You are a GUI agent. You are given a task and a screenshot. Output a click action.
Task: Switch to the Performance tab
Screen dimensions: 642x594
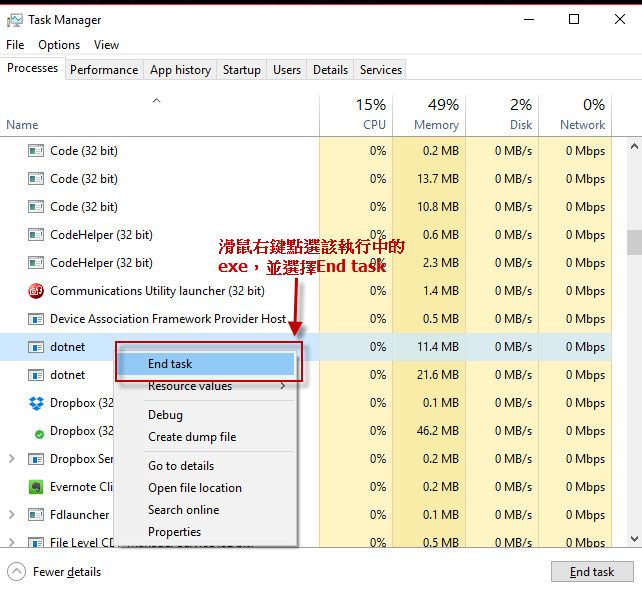pyautogui.click(x=104, y=70)
